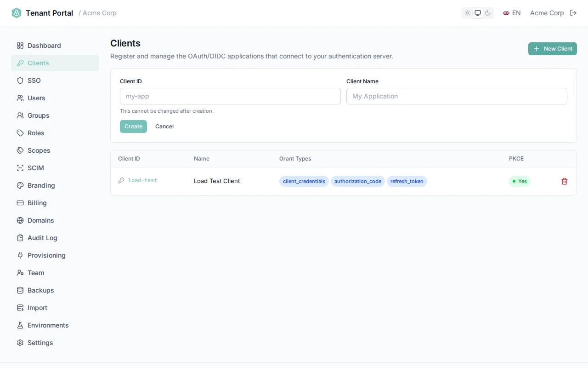Viewport: 588px width, 368px height.
Task: Click the SCIM scan icon
Action: (20, 168)
